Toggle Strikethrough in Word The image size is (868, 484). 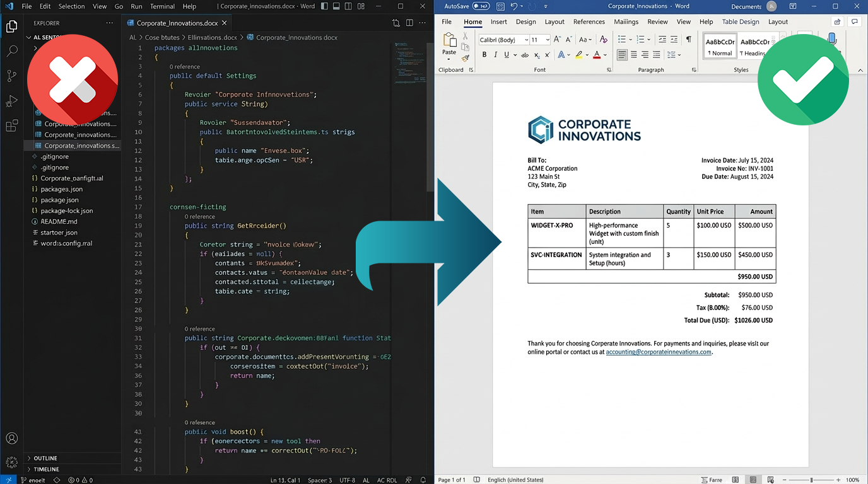[x=525, y=55]
